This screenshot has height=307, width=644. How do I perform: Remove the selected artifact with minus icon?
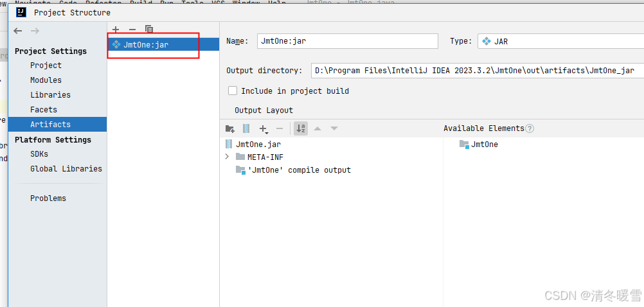pos(132,30)
